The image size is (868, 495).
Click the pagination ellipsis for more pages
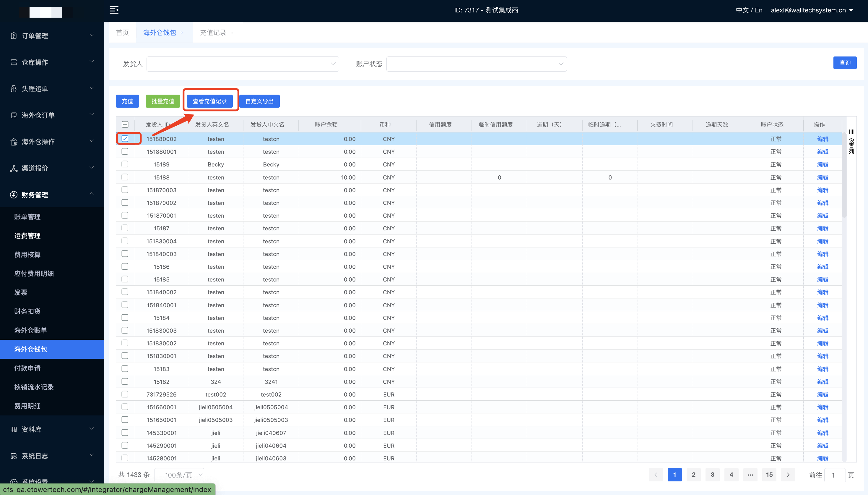coord(750,475)
